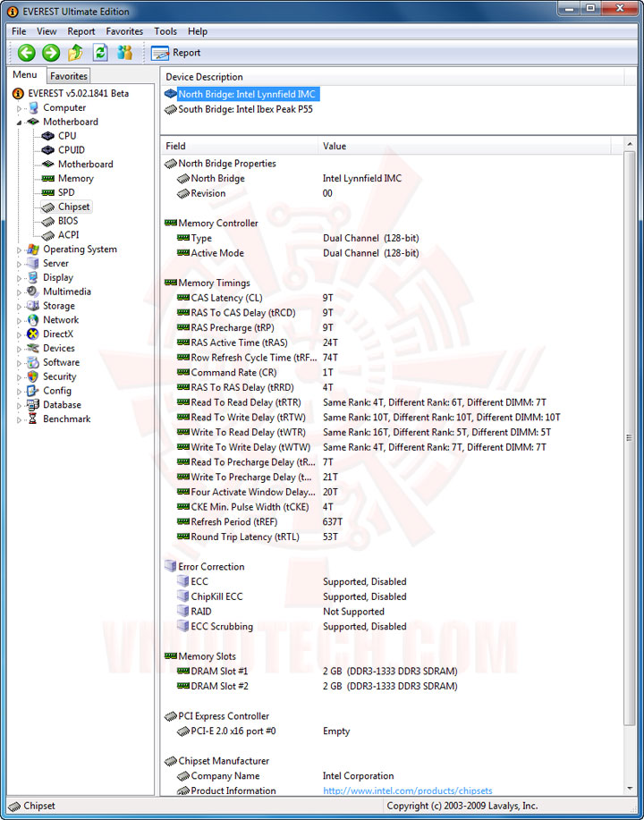The height and width of the screenshot is (820, 644).
Task: Click the green Forward arrow toolbar icon
Action: pyautogui.click(x=51, y=52)
